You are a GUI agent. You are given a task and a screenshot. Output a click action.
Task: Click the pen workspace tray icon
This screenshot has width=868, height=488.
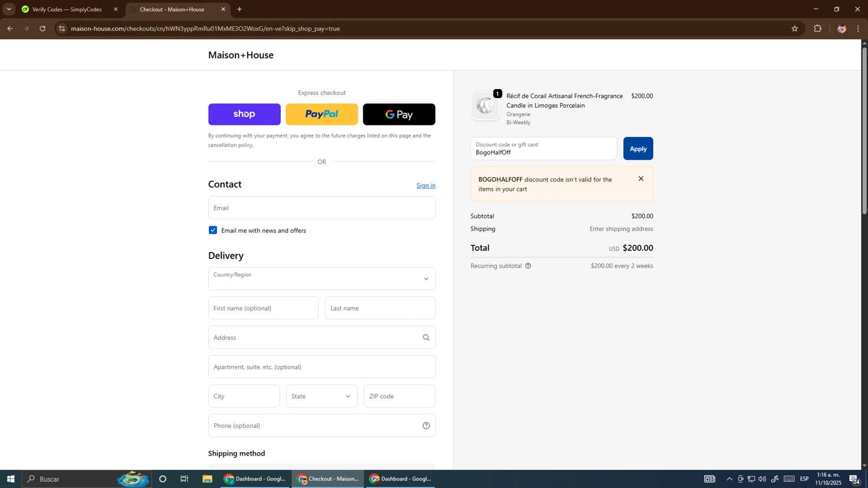[775, 479]
